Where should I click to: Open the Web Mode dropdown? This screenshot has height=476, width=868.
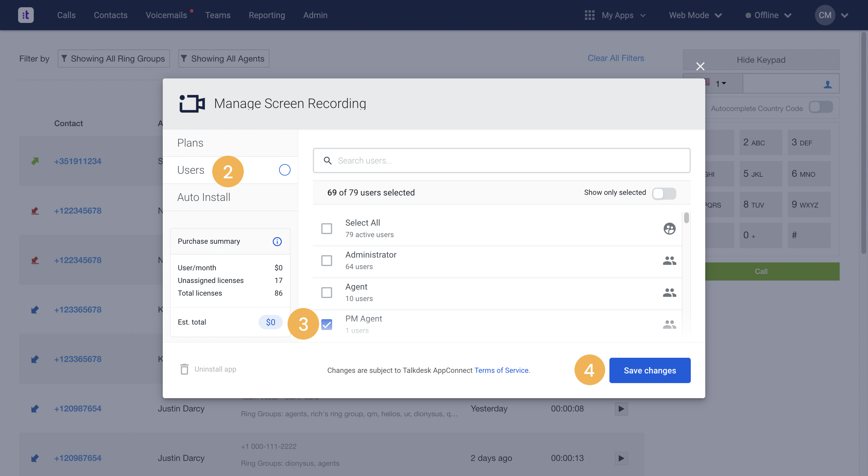point(696,15)
